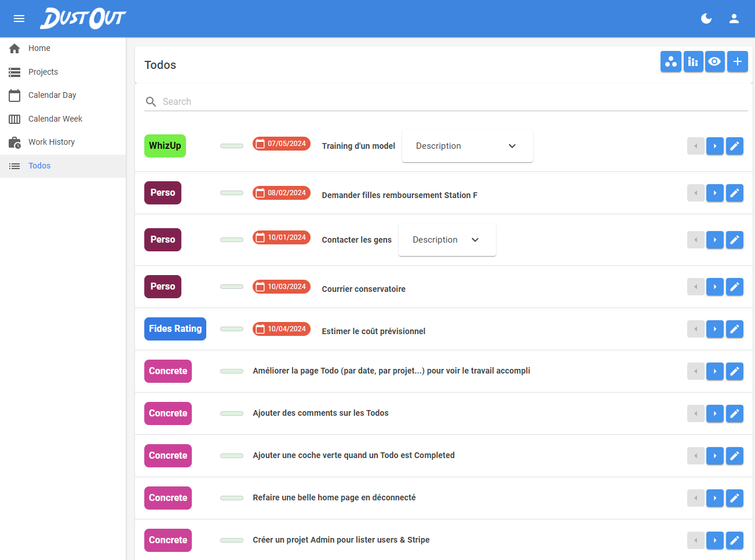Screen dimensions: 755x560
Task: Add a new todo with the plus button
Action: (737, 61)
